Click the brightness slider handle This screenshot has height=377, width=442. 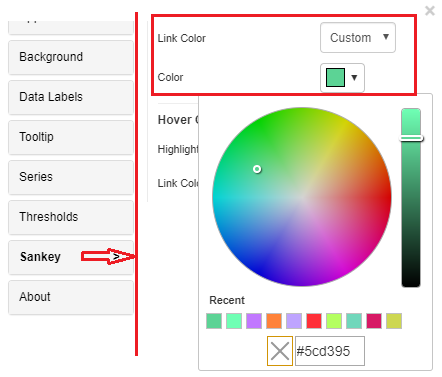pos(411,138)
